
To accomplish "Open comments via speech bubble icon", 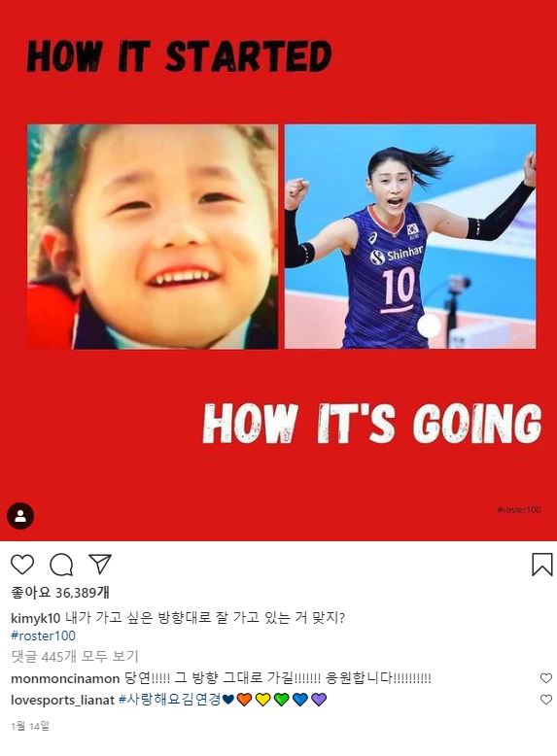I will tap(61, 565).
